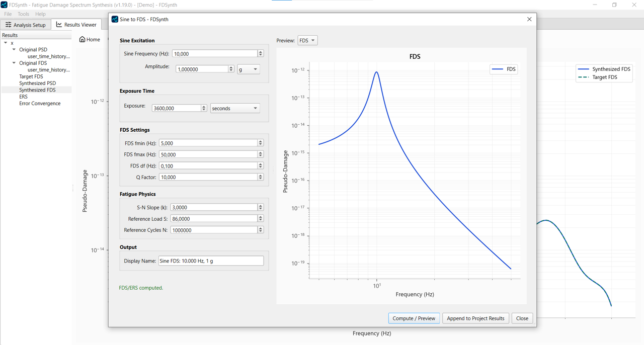
Task: Open the Tools menu
Action: pyautogui.click(x=23, y=14)
